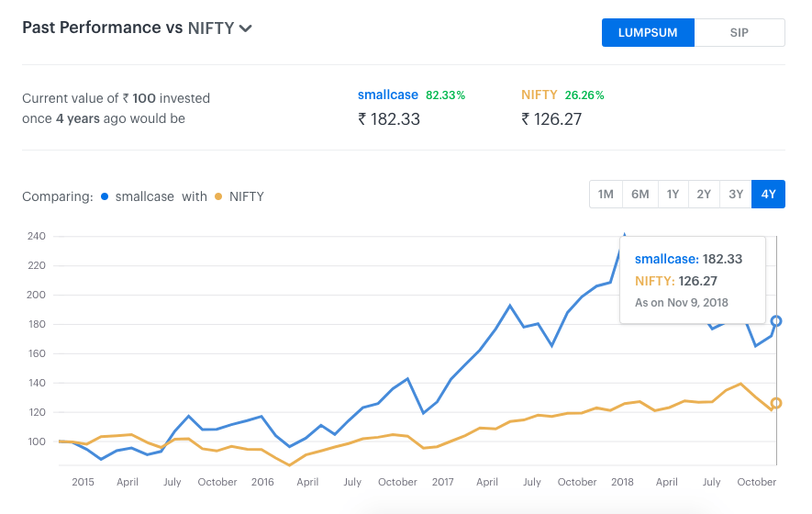Click the 2017 x-axis label
The height and width of the screenshot is (514, 812).
[x=443, y=482]
